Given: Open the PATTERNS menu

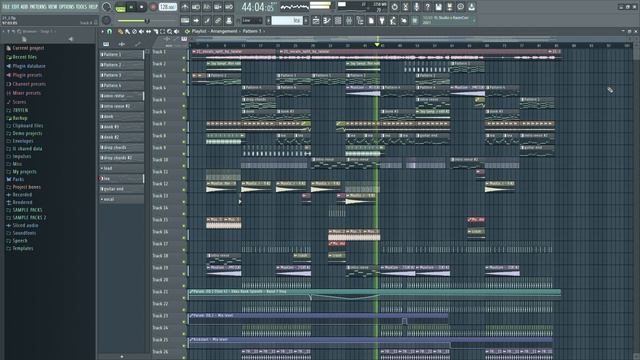Looking at the screenshot, I should (38, 7).
